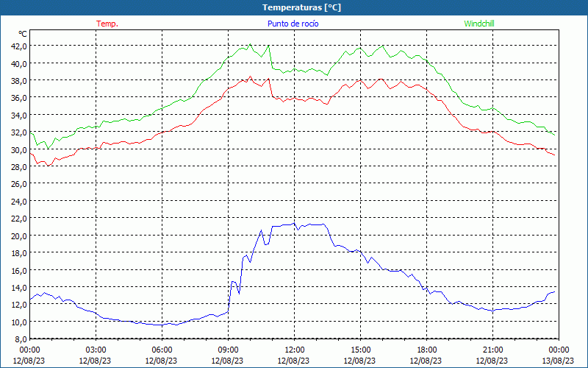Click the 8,0 y-axis value

(x=21, y=339)
